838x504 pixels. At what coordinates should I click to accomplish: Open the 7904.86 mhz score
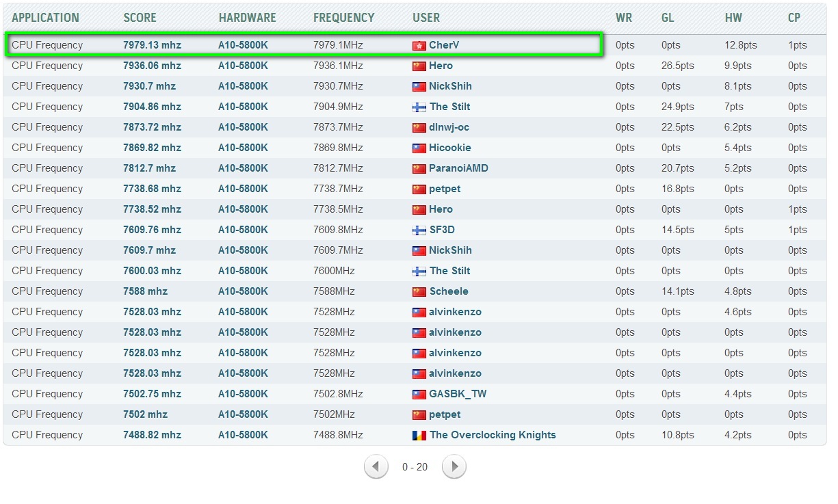(x=152, y=107)
